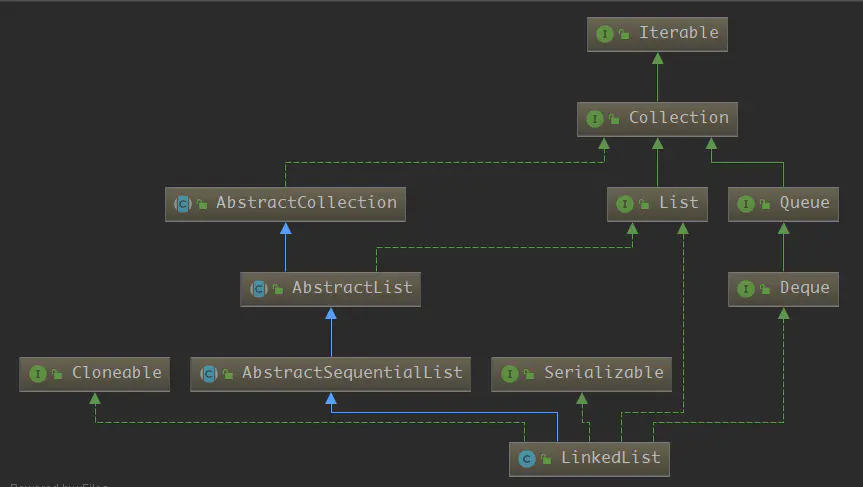Click the public lock icon beside List
863x487 pixels.
click(x=644, y=205)
